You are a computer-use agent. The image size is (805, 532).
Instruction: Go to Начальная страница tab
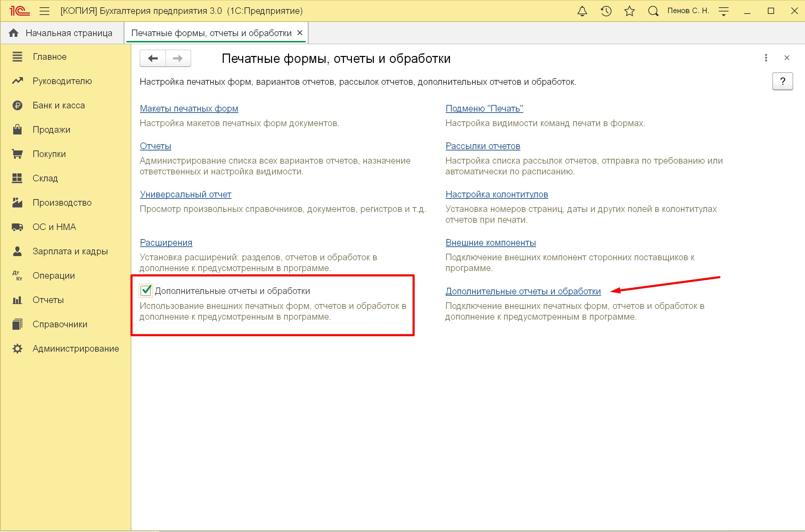[x=63, y=33]
